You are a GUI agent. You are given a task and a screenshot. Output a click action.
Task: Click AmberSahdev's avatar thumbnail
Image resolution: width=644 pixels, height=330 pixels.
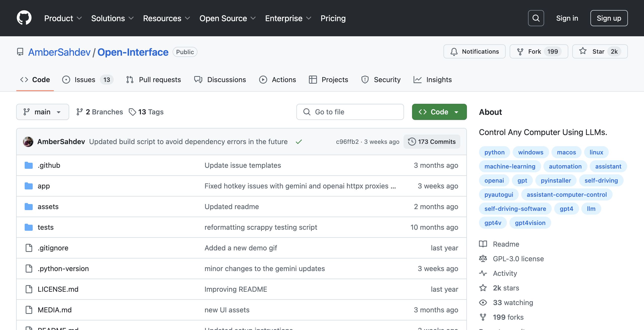28,142
